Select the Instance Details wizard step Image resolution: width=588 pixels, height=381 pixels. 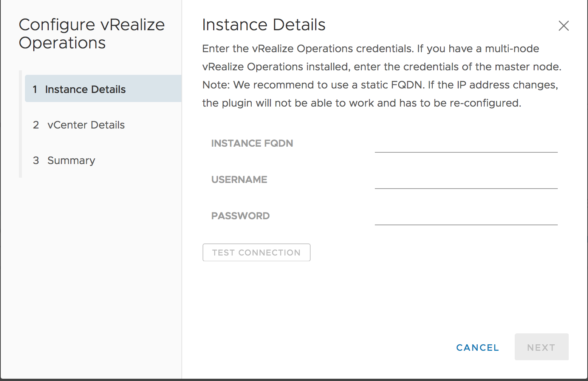coord(103,88)
